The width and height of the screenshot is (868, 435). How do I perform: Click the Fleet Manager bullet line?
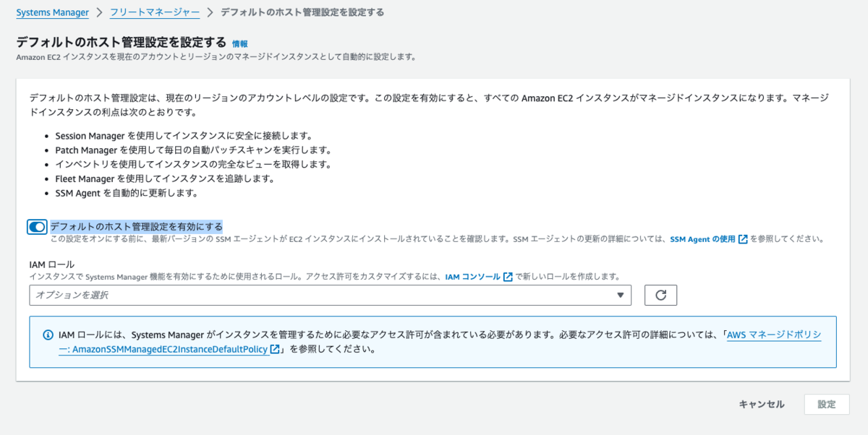click(164, 178)
